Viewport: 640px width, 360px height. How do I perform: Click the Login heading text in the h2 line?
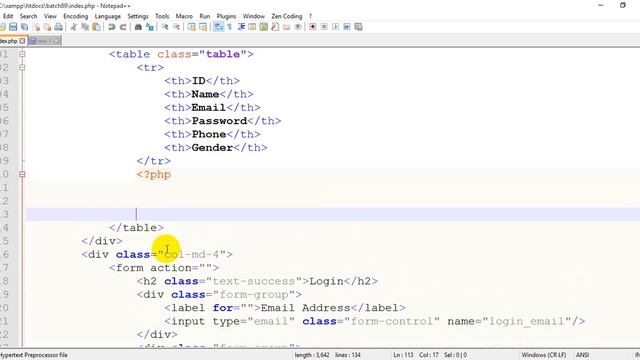click(x=327, y=281)
